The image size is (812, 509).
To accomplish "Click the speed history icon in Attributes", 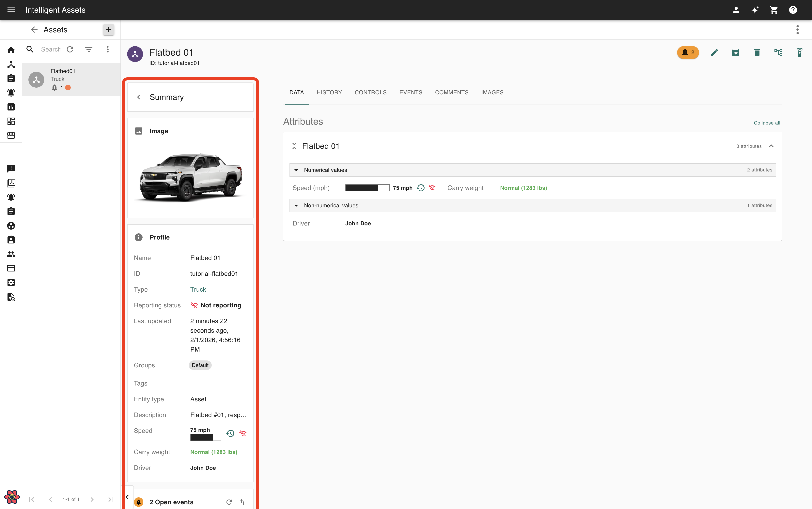I will [420, 188].
